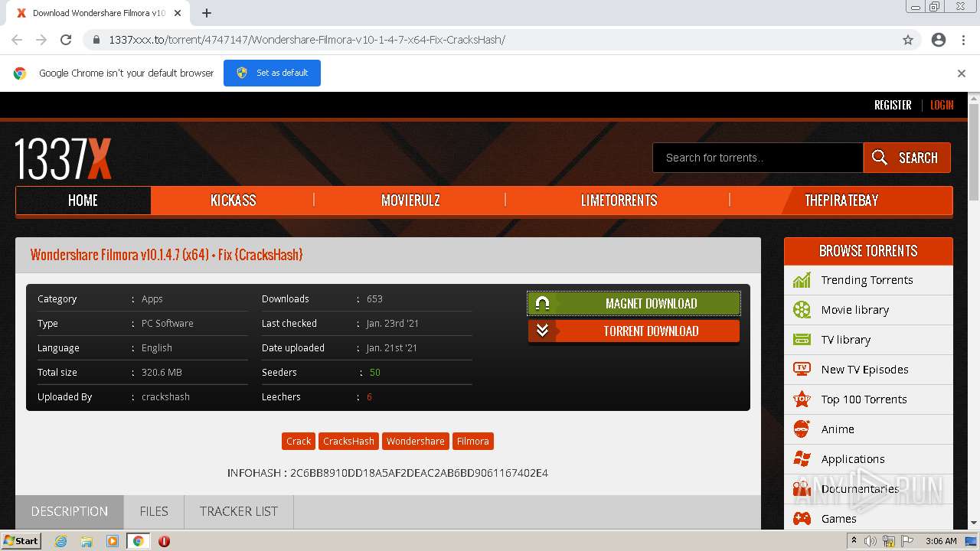Click the Games controller icon
Image resolution: width=980 pixels, height=551 pixels.
tap(802, 519)
